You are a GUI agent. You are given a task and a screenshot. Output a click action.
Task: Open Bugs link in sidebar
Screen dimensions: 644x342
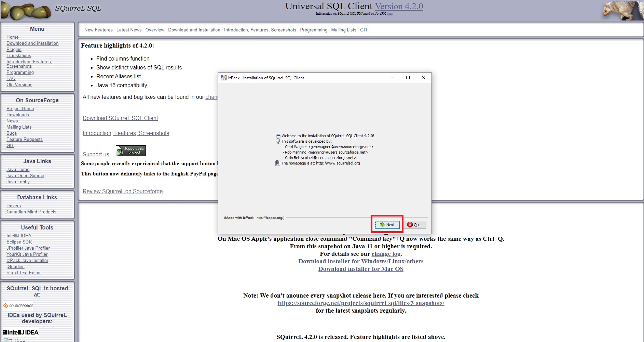coord(12,133)
